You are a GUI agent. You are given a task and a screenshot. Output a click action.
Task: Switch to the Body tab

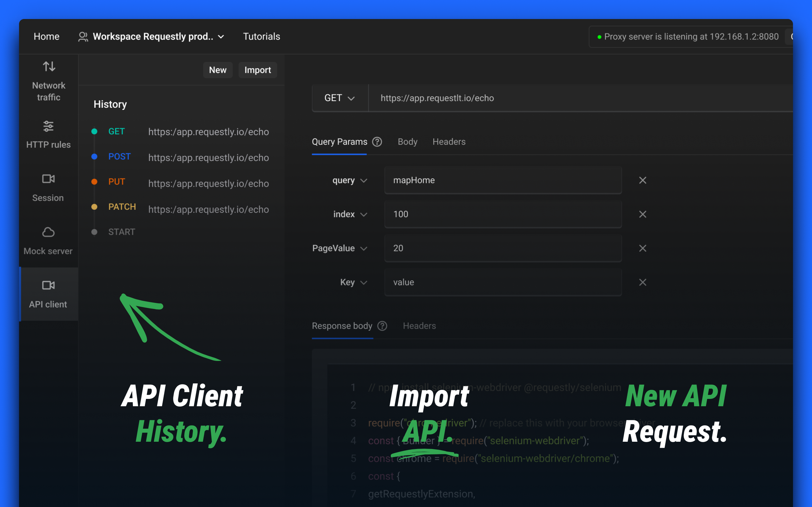(x=407, y=142)
